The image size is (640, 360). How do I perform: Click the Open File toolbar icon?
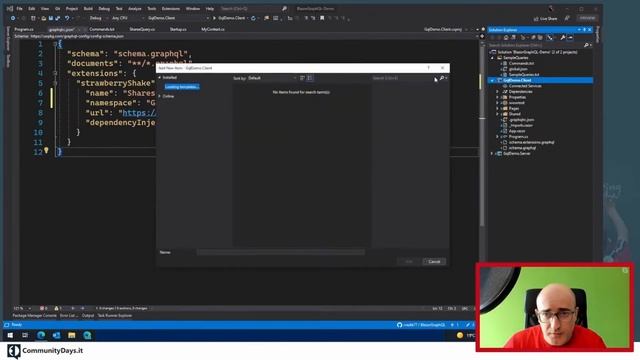tap(44, 18)
